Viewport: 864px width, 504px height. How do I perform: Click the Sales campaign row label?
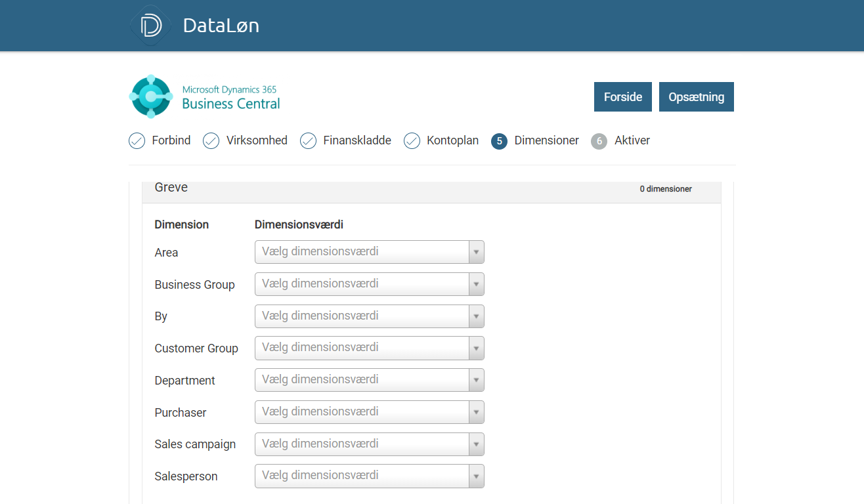click(x=195, y=444)
